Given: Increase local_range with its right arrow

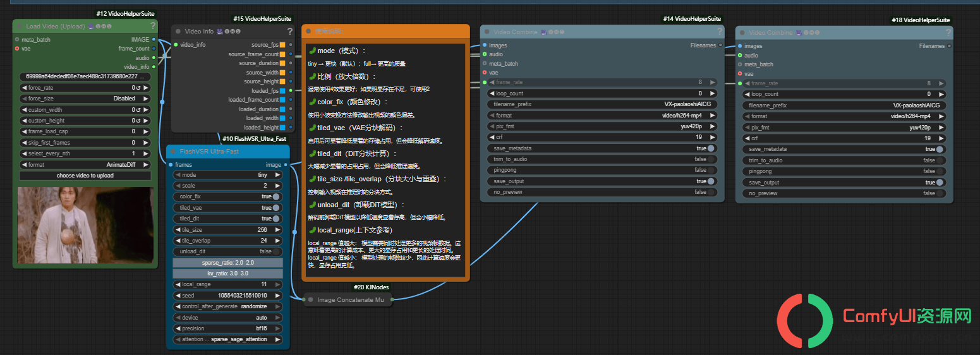Looking at the screenshot, I should click(277, 284).
